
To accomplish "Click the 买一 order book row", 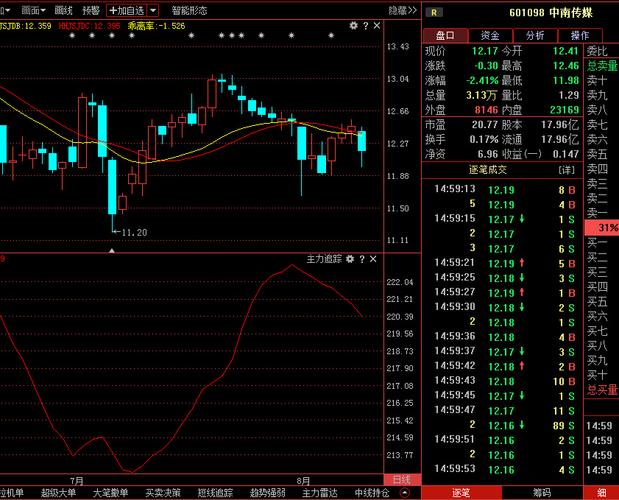I will (602, 243).
